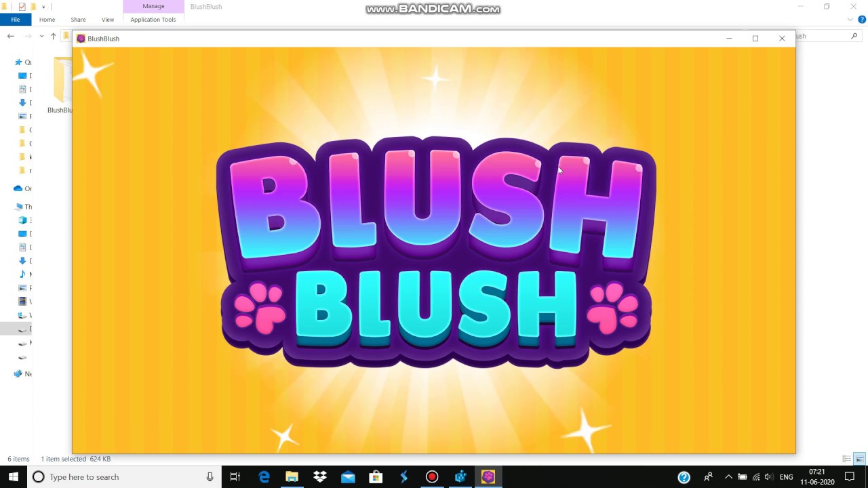Click the blue robot taskbar app icon
Viewport: 868px width, 488px height.
pyautogui.click(x=460, y=477)
